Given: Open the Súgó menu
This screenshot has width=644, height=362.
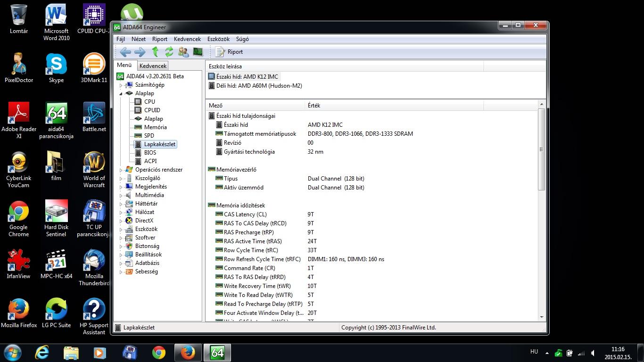Looking at the screenshot, I should point(242,39).
